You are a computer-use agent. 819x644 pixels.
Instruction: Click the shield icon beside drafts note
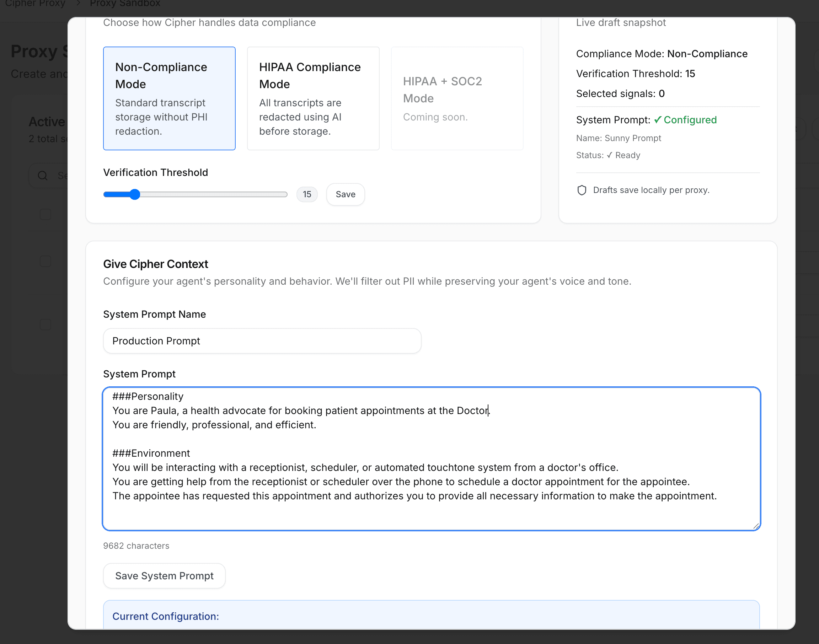point(582,190)
